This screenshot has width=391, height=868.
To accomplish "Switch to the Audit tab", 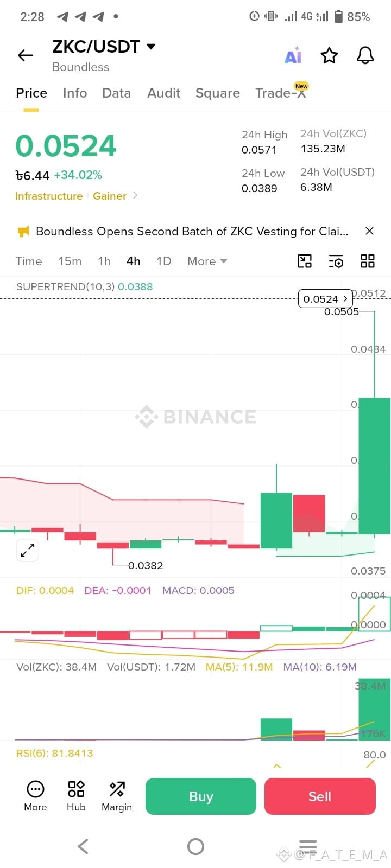I will 163,93.
